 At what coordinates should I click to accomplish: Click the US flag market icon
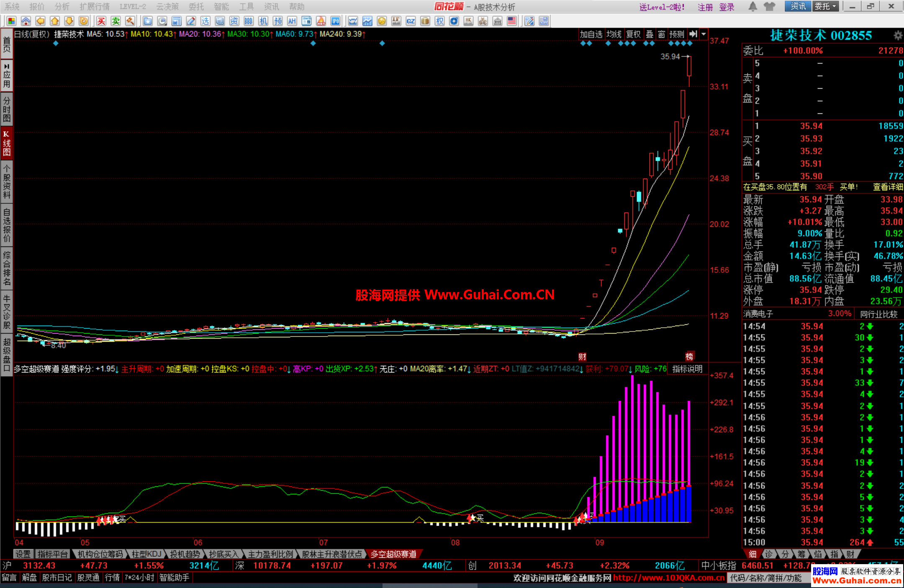(x=511, y=21)
